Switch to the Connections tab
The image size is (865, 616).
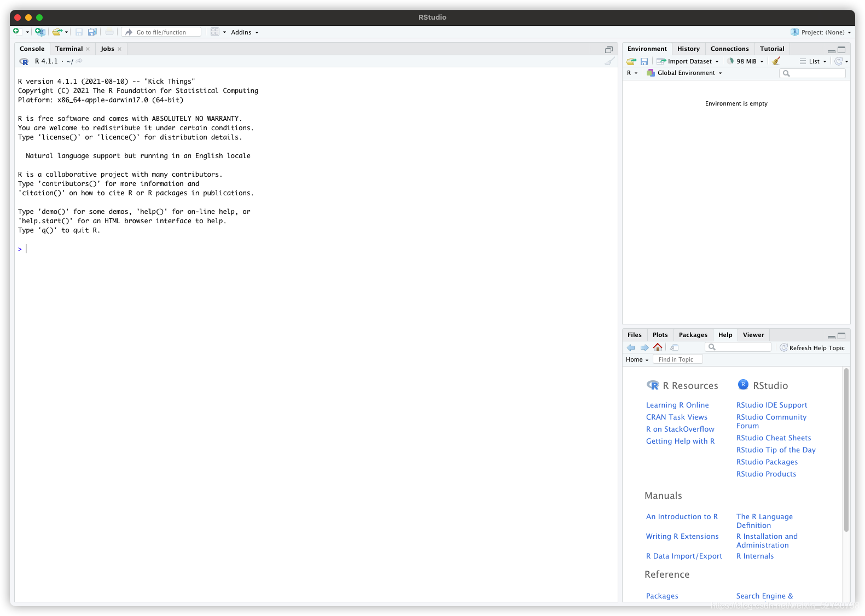pos(729,49)
